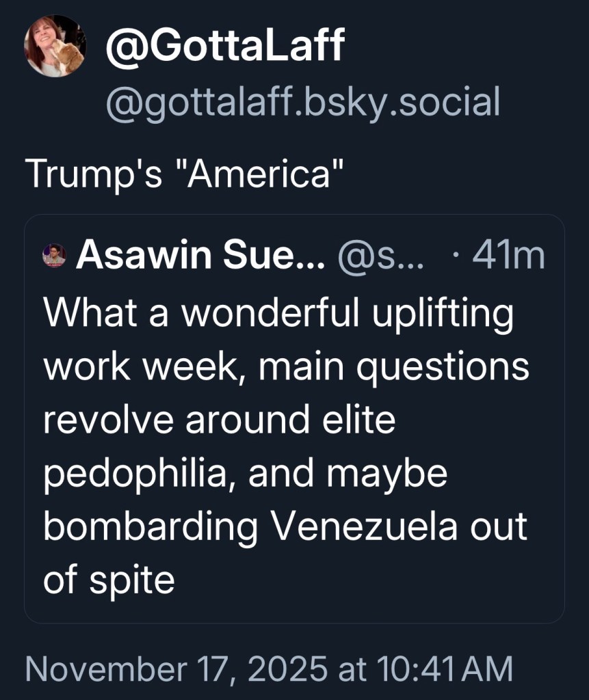Image resolution: width=589 pixels, height=700 pixels.
Task: Select the Trump's "America" post text
Action: [x=184, y=175]
